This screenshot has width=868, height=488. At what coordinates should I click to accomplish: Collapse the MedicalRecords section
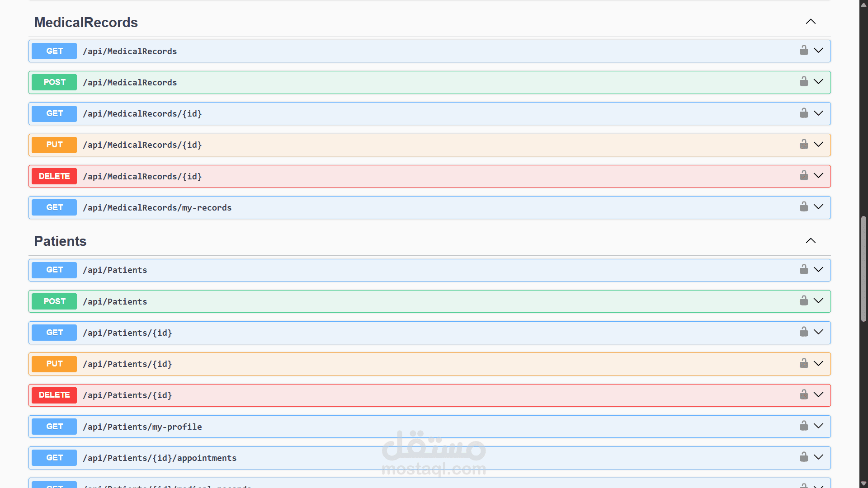coord(811,22)
